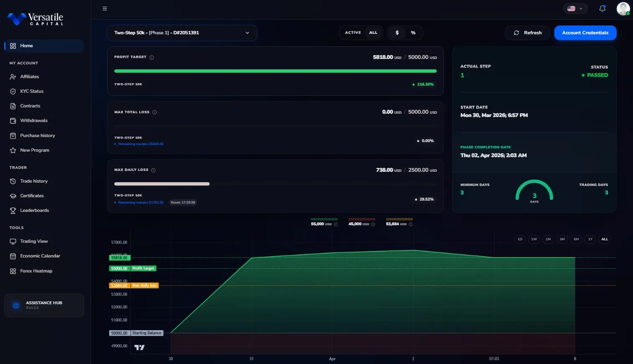
Task: Click Account Credentials button
Action: point(585,33)
